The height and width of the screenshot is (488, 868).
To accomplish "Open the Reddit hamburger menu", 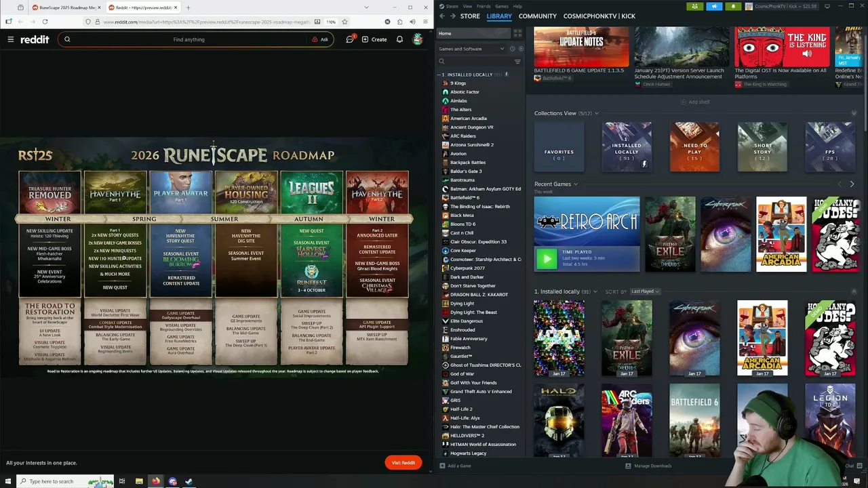I will pos(11,39).
